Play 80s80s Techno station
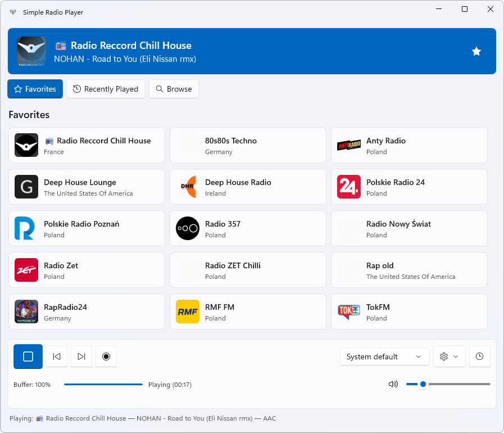504x433 pixels. (x=248, y=145)
